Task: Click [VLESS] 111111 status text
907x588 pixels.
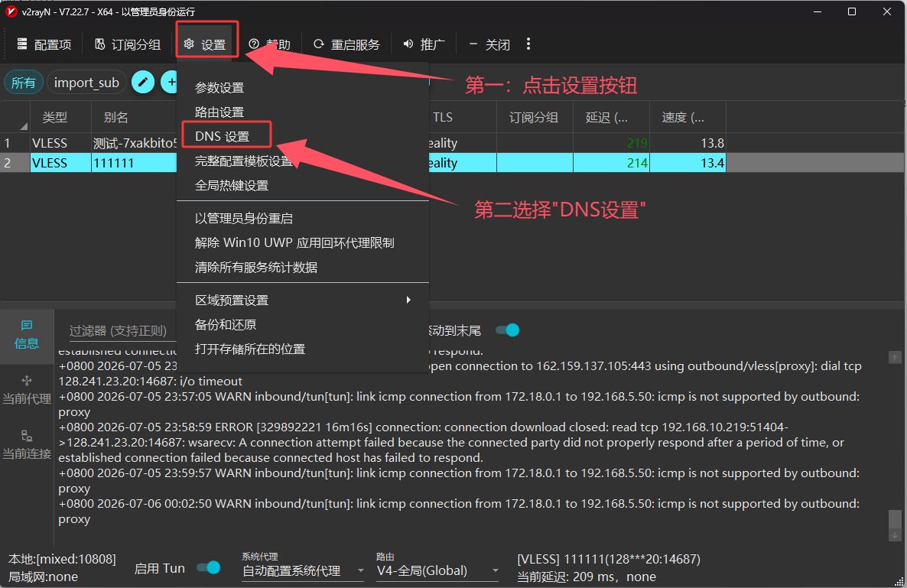Action: click(609, 559)
